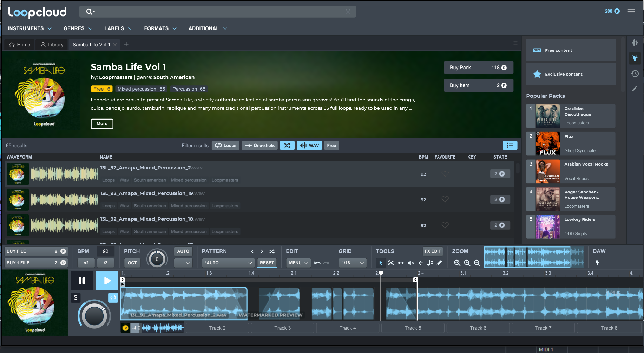Select the Track 2 tab
Viewport: 644px width, 353px height.
[217, 328]
